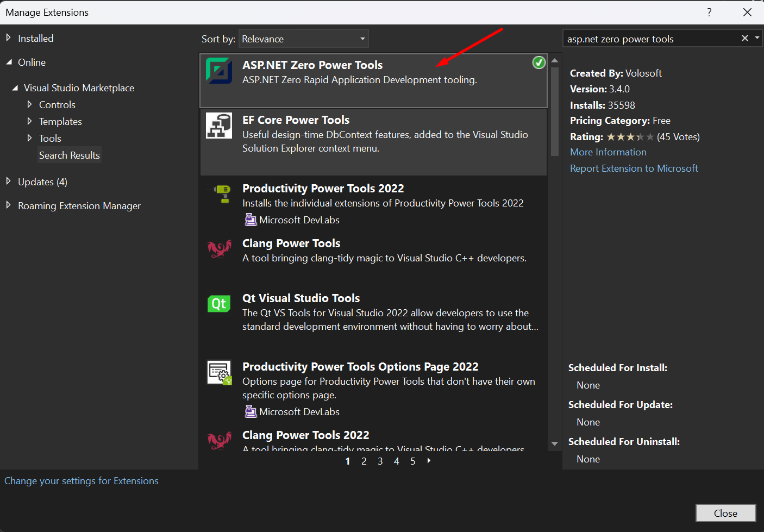764x532 pixels.
Task: Select the Controls tree item label
Action: 57,105
